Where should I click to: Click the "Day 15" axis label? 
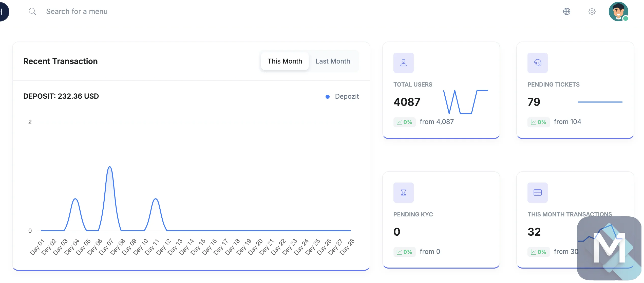198,247
